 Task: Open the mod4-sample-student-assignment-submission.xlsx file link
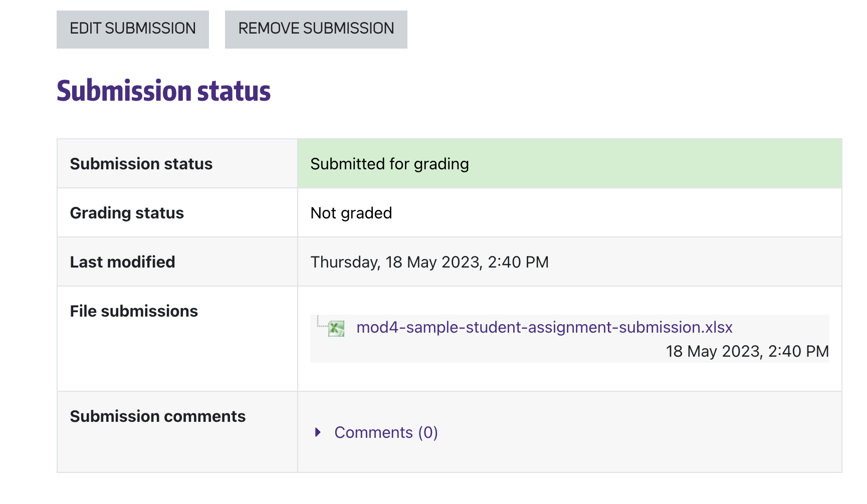point(544,327)
